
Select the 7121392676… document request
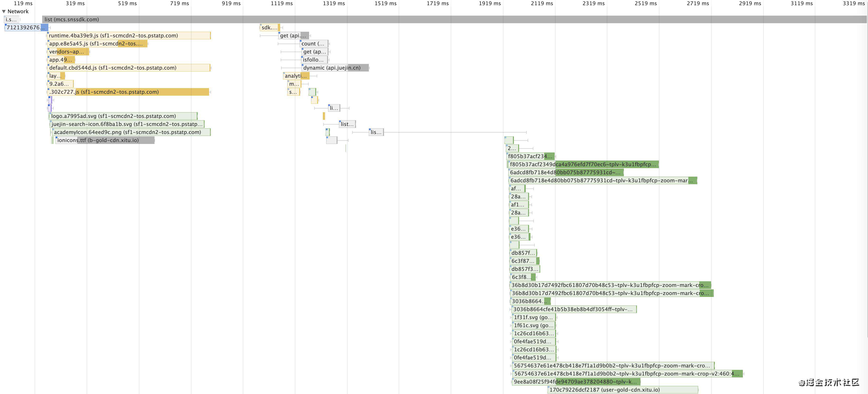(x=26, y=28)
